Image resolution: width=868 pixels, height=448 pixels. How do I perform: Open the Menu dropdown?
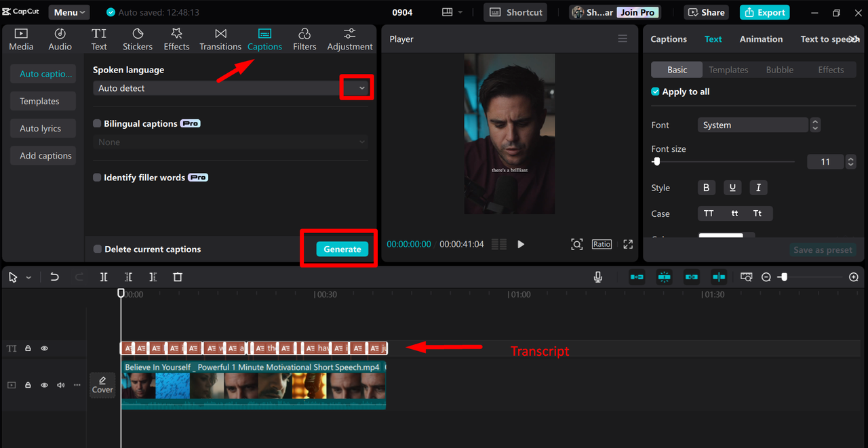pos(69,12)
